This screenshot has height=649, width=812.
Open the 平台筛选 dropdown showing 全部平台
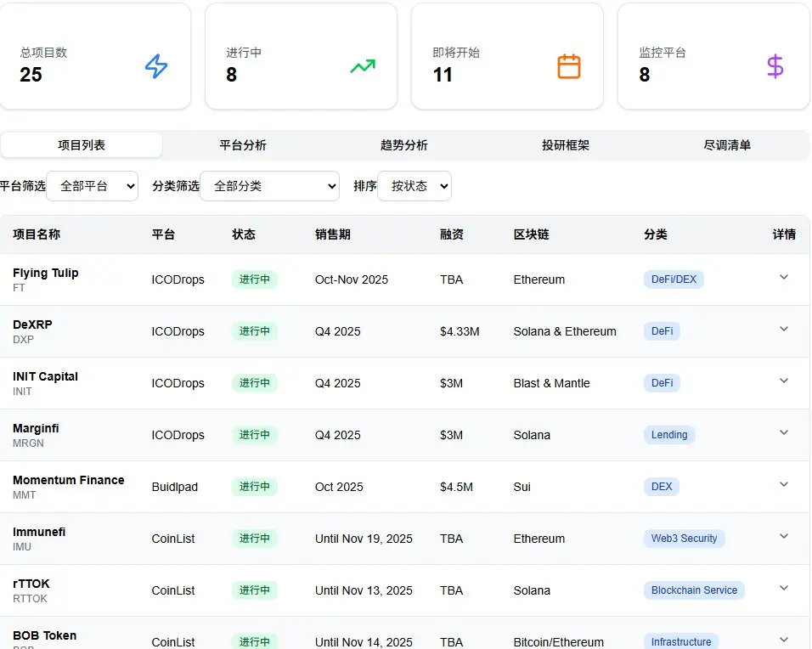point(92,186)
